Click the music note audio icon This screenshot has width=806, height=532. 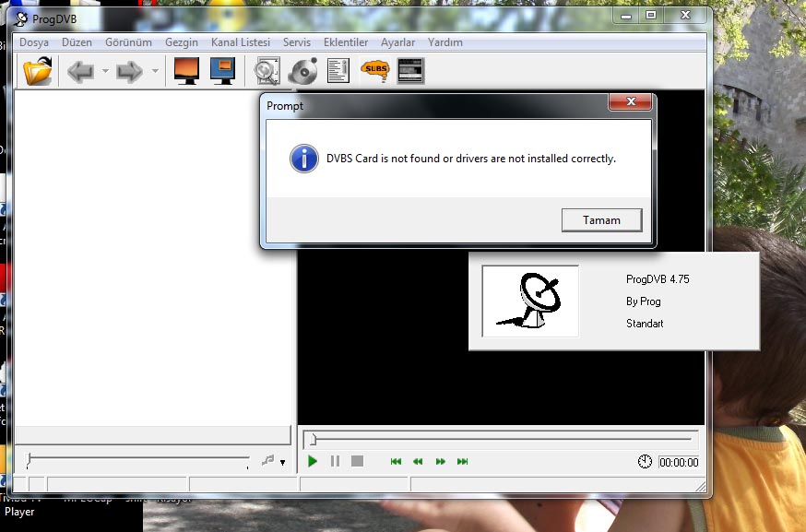click(x=267, y=461)
